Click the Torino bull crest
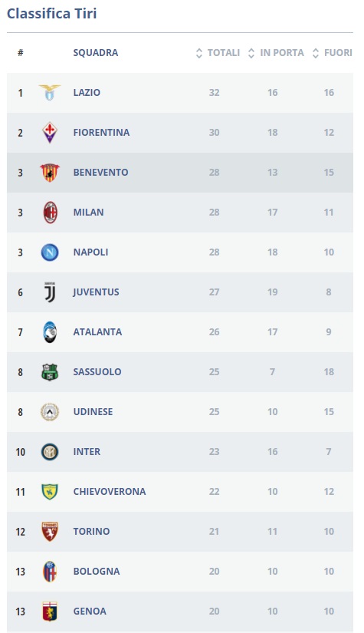364x633 pixels. pos(50,532)
